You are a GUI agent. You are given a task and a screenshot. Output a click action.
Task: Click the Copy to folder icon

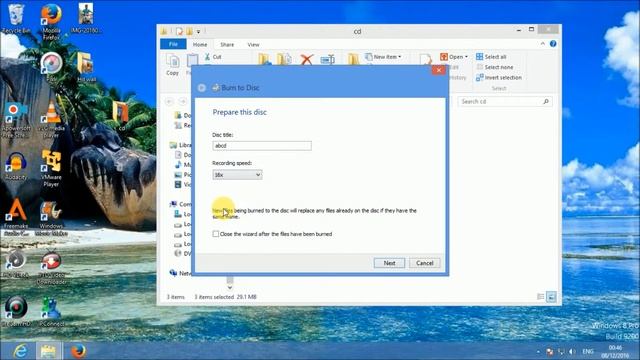[284, 60]
